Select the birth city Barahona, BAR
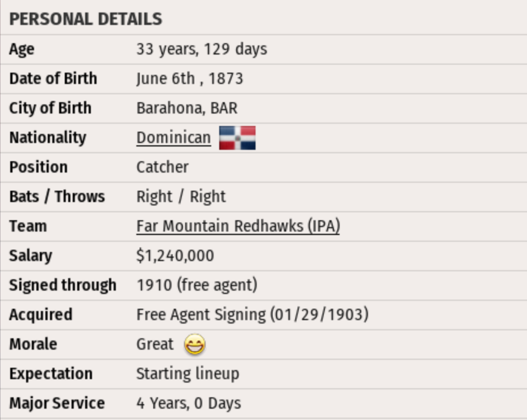This screenshot has width=527, height=420. pos(187,108)
